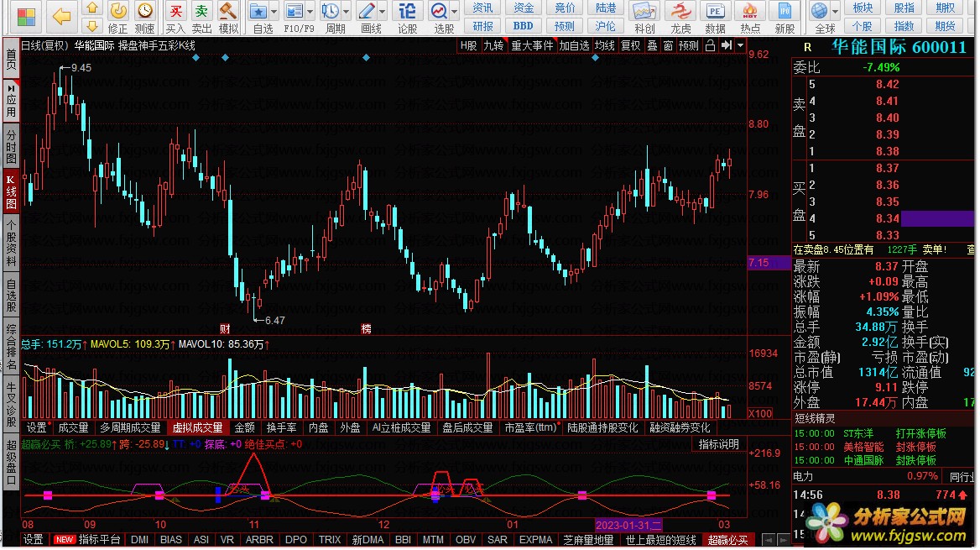
Task: Click the BBD toolbar button
Action: (523, 26)
